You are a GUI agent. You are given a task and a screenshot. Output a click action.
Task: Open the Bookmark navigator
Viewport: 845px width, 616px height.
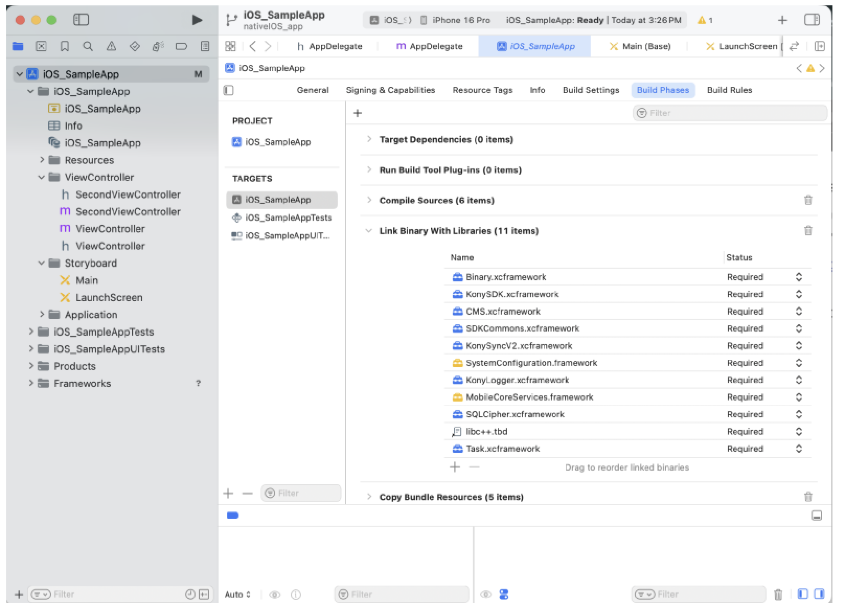[x=65, y=47]
